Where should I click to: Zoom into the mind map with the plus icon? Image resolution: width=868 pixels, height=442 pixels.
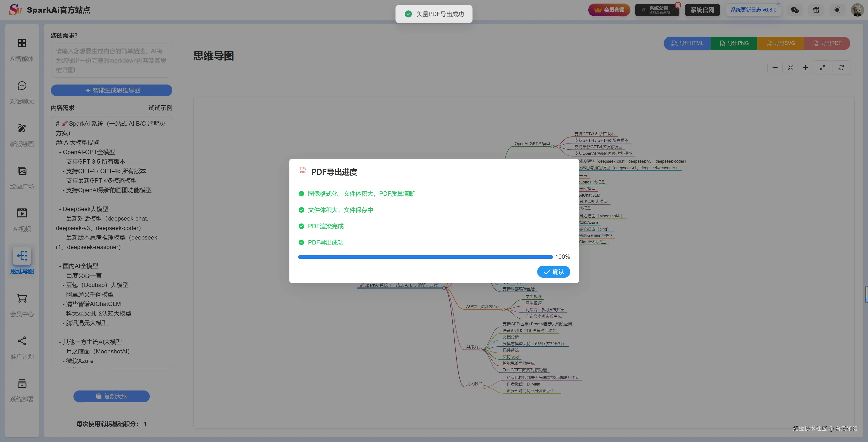tap(806, 67)
